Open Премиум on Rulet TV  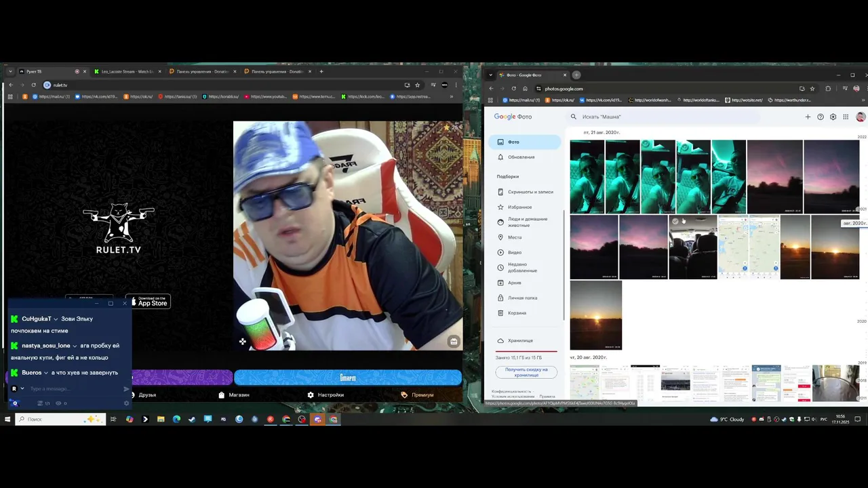coord(417,394)
